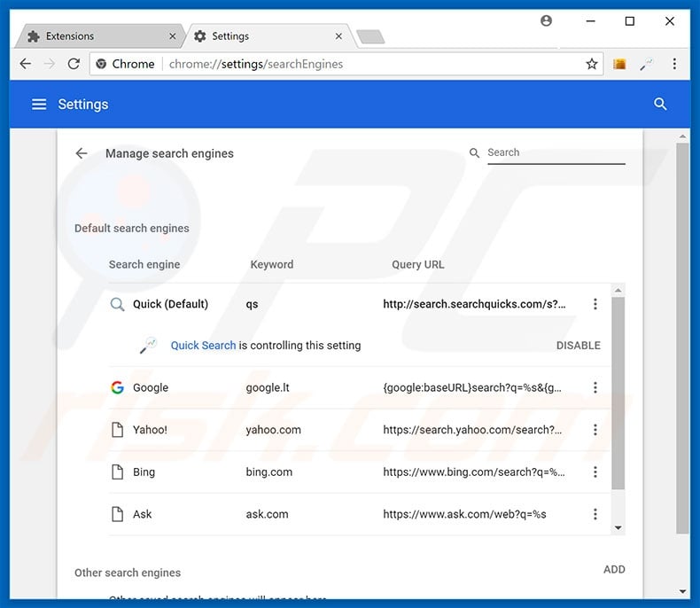
Task: Open the Quick Search extension toolbar icon
Action: tap(646, 65)
